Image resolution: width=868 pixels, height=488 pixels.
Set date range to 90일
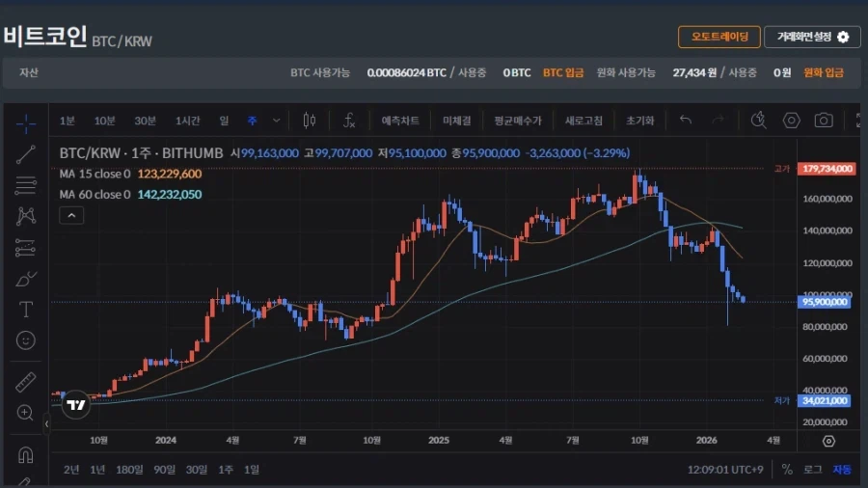(164, 469)
